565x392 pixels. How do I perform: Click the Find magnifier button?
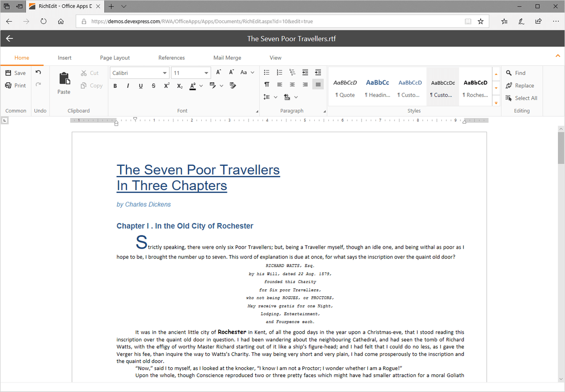pos(516,73)
